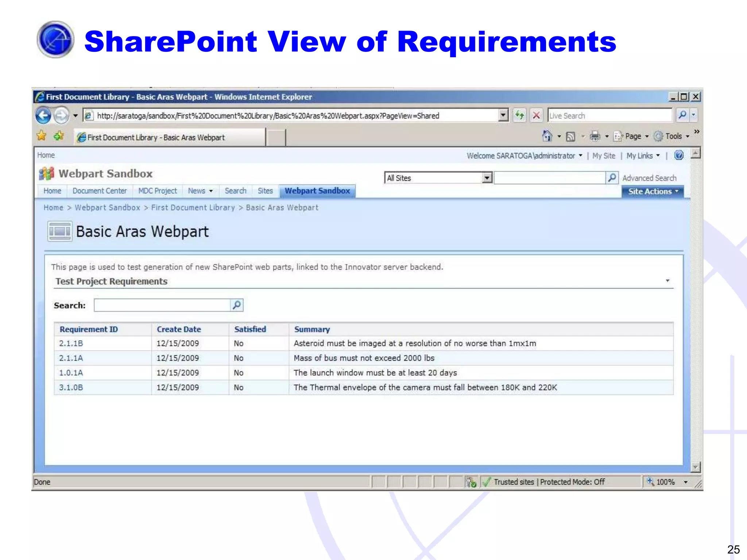This screenshot has height=560, width=747.
Task: Select the Home navigation tab
Action: click(x=53, y=191)
